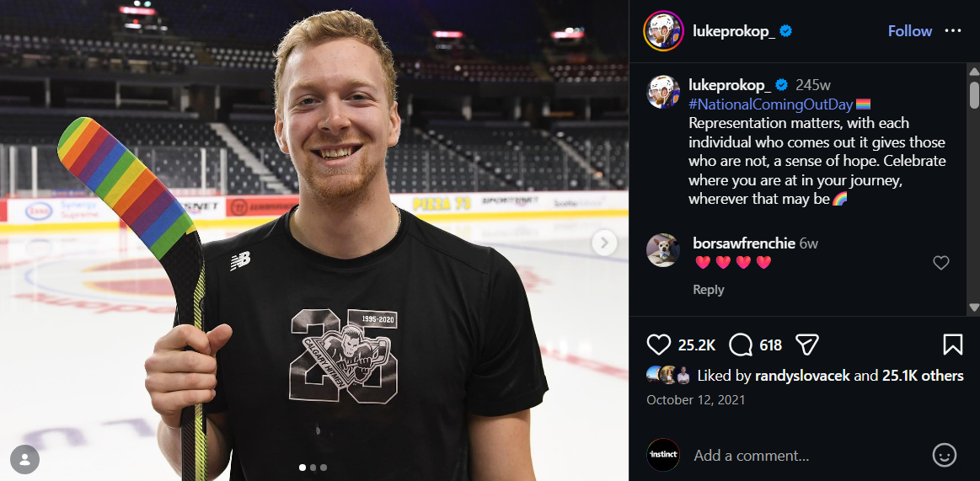Jump to third carousel dot indicator

(324, 468)
